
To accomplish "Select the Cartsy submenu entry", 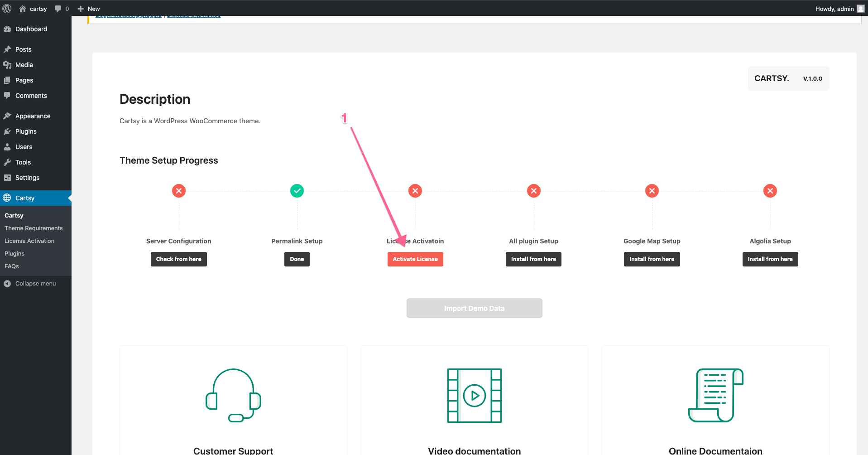I will point(14,216).
